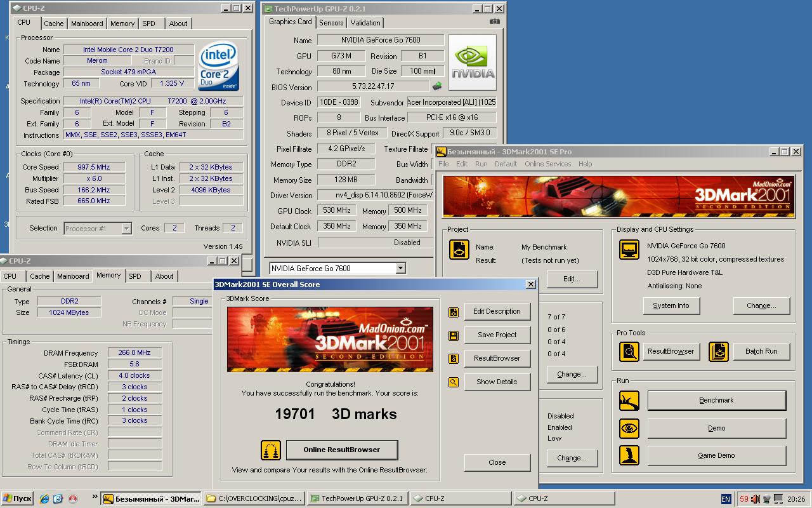Click the Save Project button
Image resolution: width=812 pixels, height=508 pixels.
[x=497, y=335]
